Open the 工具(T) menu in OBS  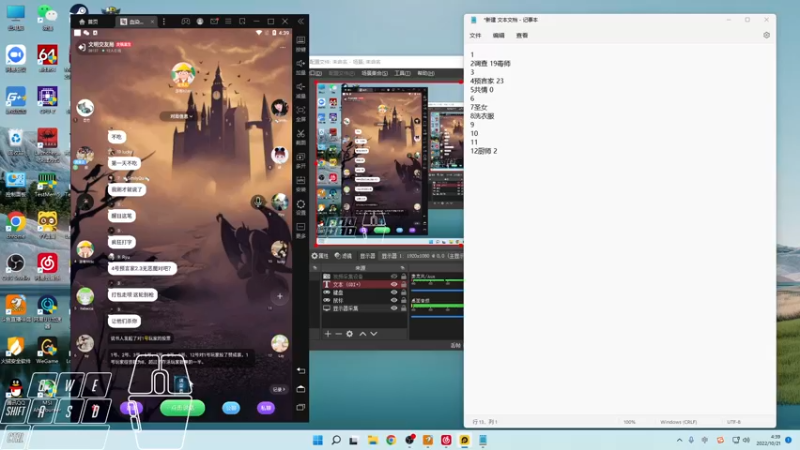pyautogui.click(x=402, y=73)
